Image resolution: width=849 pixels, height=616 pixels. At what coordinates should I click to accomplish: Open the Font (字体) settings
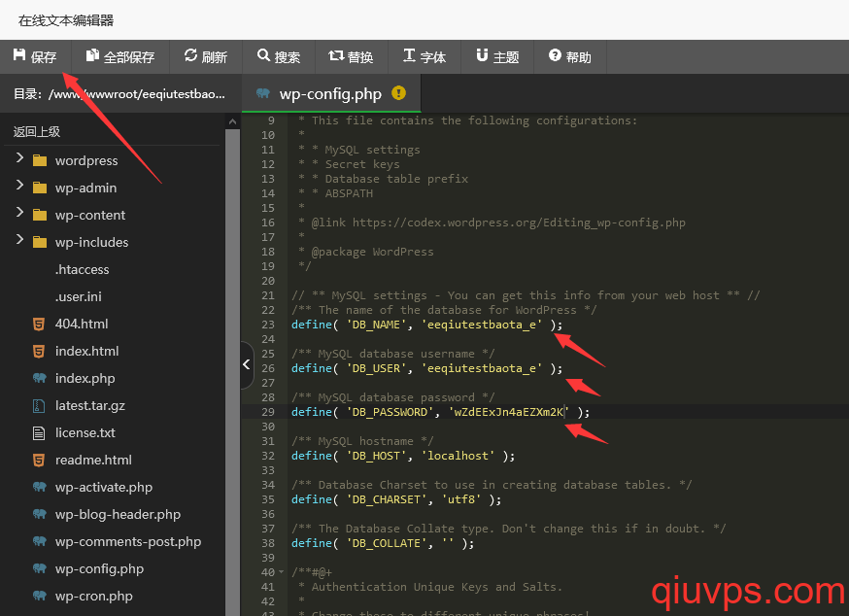point(424,56)
